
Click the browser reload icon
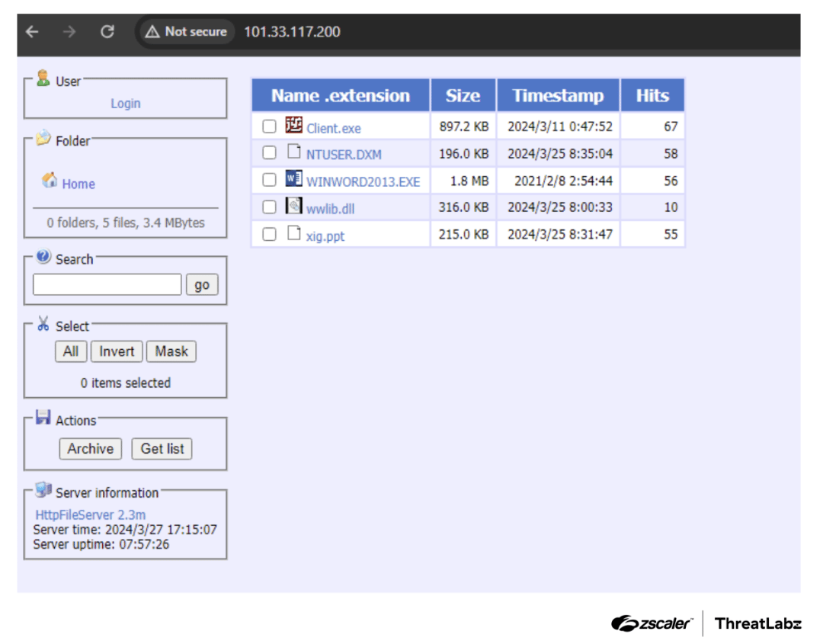click(x=107, y=32)
